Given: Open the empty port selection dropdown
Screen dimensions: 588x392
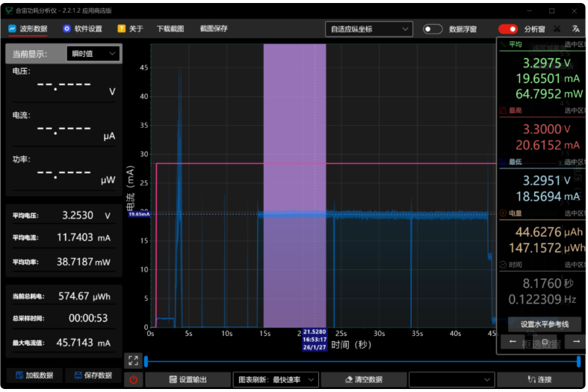Looking at the screenshot, I should (x=451, y=379).
